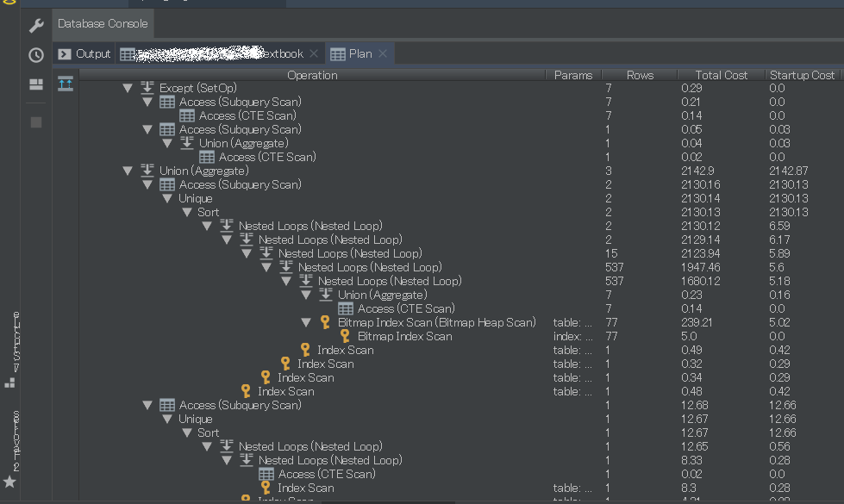The width and height of the screenshot is (844, 504).
Task: Click the structure sidebar icon
Action: pos(9,383)
